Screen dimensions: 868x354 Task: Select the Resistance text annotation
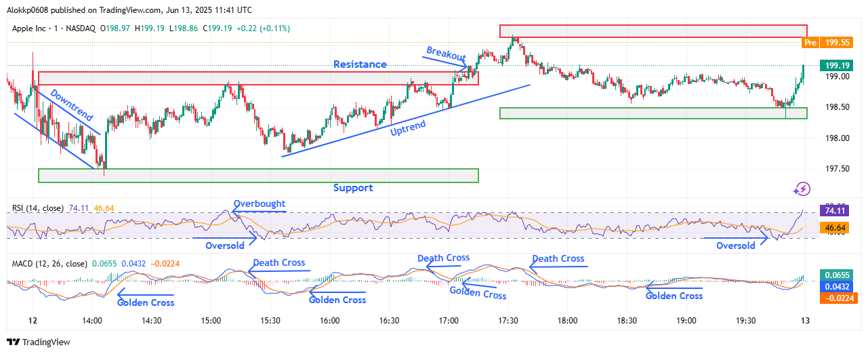pos(360,64)
